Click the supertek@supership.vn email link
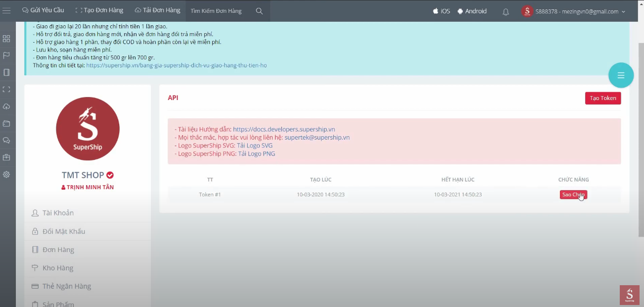Screen dimensions: 644x307 click(317, 138)
